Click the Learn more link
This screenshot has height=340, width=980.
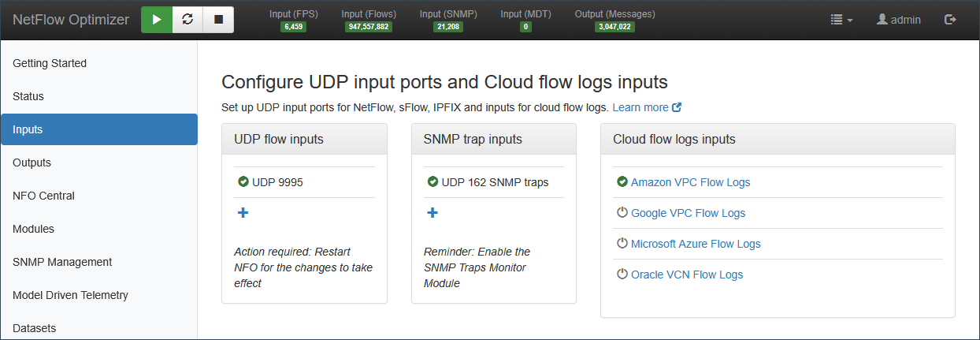click(640, 107)
